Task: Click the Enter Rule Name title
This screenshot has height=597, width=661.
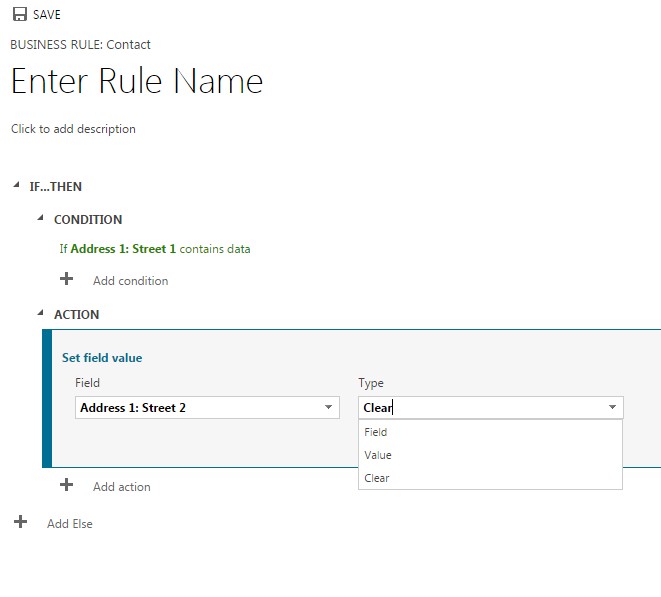Action: [x=137, y=81]
